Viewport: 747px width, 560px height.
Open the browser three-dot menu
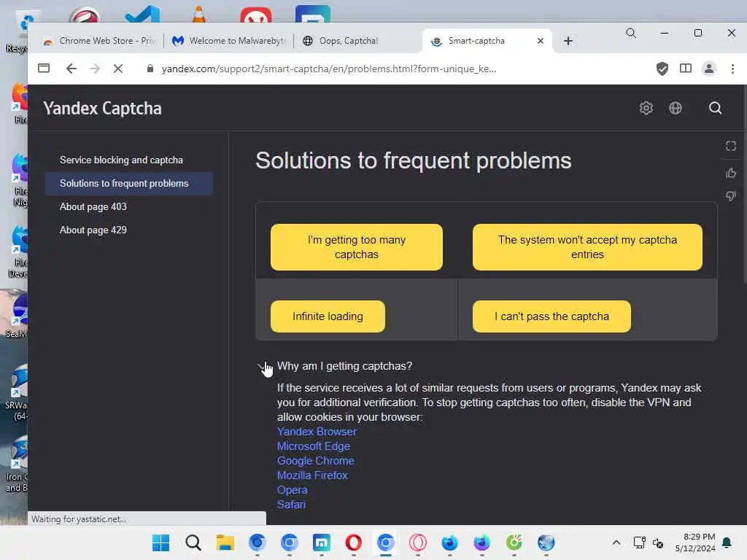(732, 69)
